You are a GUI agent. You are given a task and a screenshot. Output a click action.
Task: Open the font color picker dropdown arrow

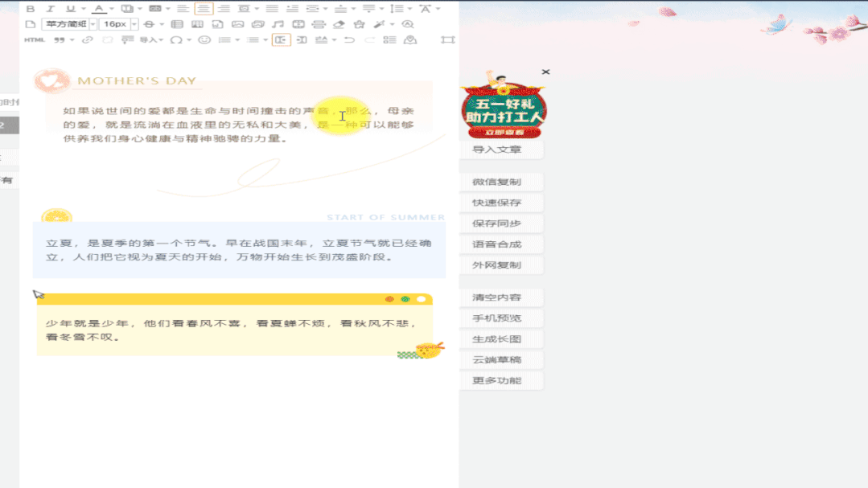click(x=111, y=9)
